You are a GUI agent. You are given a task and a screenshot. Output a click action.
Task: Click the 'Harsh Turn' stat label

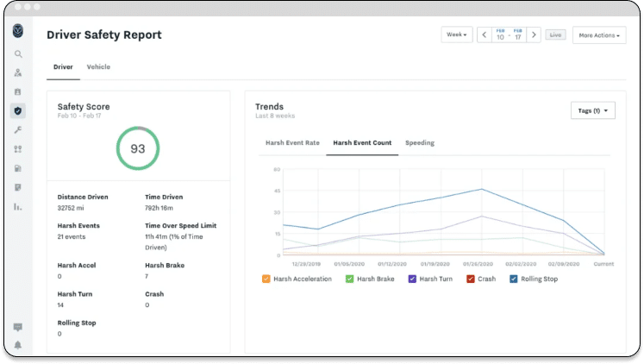tap(75, 294)
